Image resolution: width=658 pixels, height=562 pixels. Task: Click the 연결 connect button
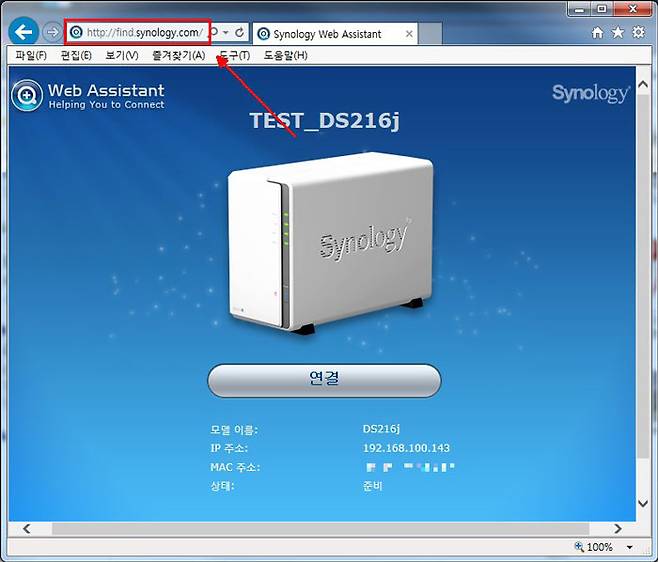point(324,379)
